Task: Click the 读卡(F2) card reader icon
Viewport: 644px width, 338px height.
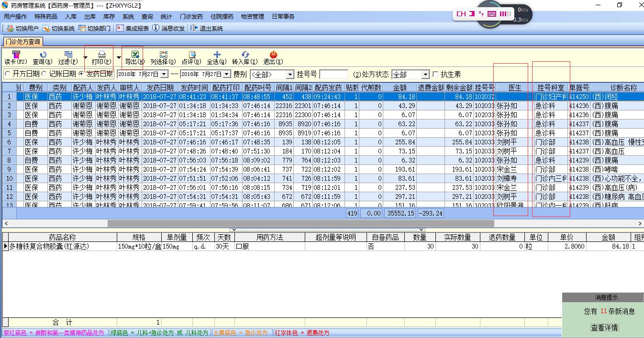Action: (16, 58)
